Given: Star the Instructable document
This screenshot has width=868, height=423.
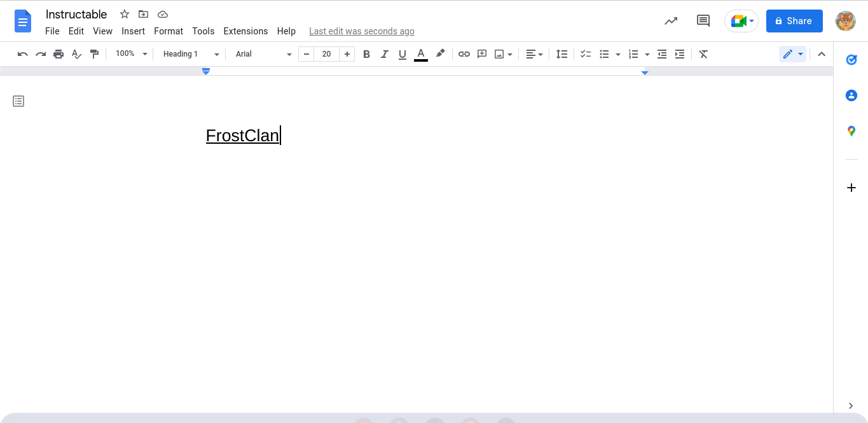Looking at the screenshot, I should tap(124, 14).
